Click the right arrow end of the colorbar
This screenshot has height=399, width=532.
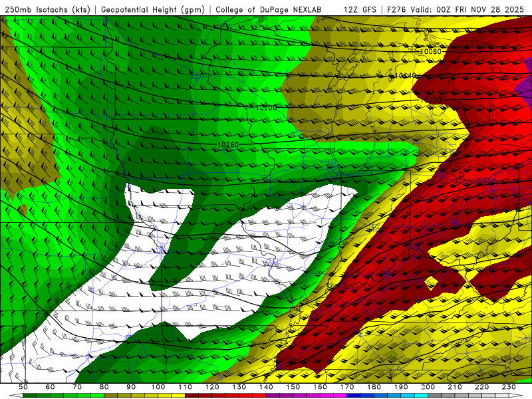pyautogui.click(x=516, y=395)
